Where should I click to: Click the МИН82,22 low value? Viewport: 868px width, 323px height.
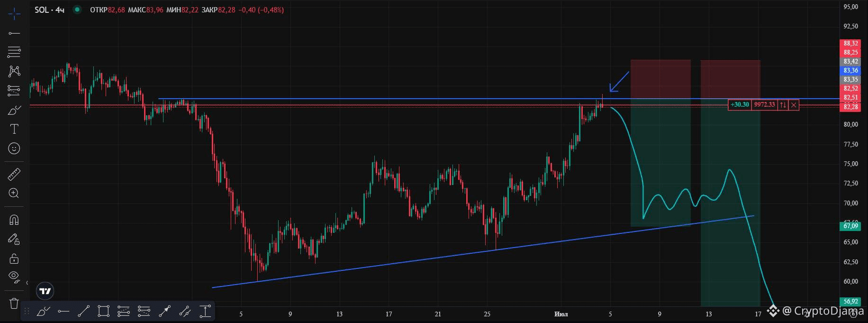182,10
